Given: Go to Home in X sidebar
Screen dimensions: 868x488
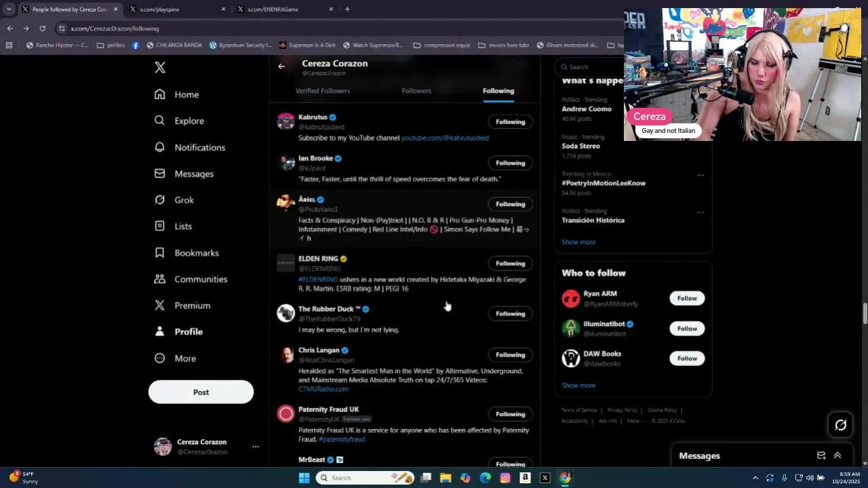Looking at the screenshot, I should point(176,94).
